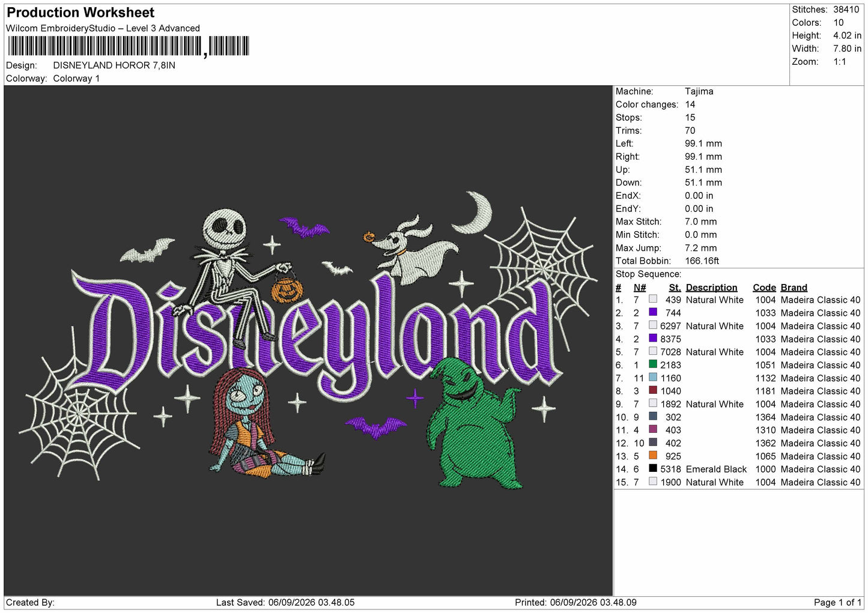Screen dimensions: 868x613
Task: Click the 'Printed' timestamp in footer
Action: point(575,602)
